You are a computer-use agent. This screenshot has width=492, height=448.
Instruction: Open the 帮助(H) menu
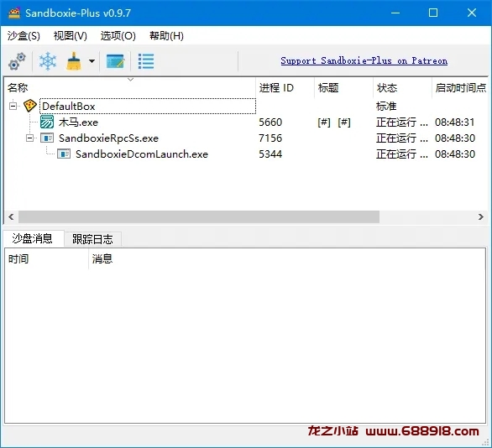pyautogui.click(x=166, y=36)
